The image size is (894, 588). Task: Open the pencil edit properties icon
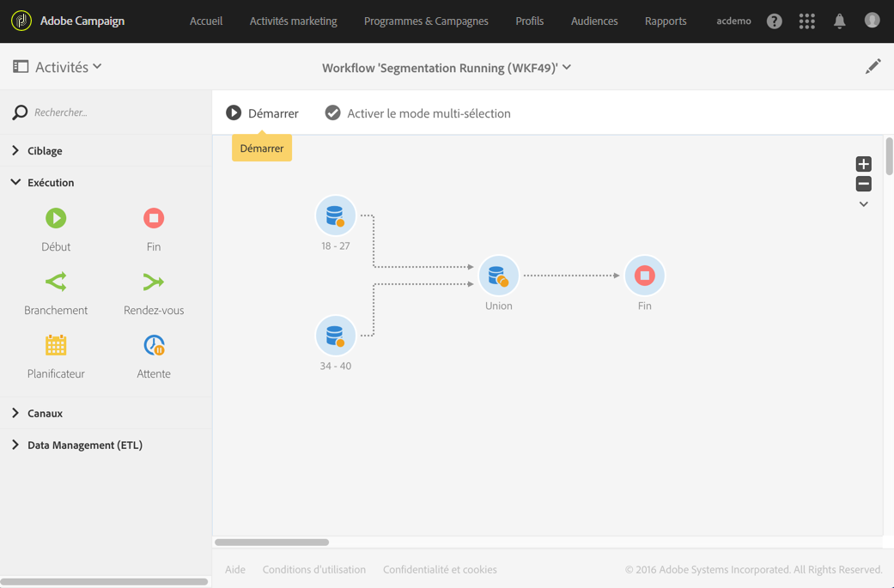pyautogui.click(x=873, y=67)
